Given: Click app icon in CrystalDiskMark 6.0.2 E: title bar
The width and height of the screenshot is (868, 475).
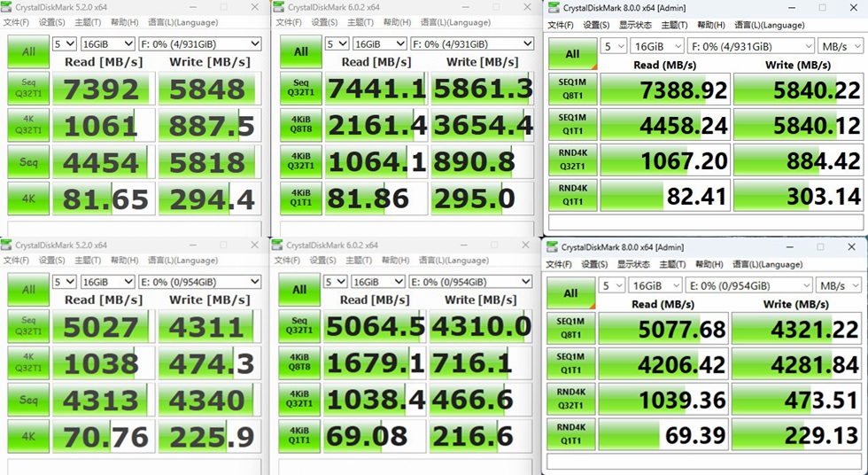Looking at the screenshot, I should 278,245.
